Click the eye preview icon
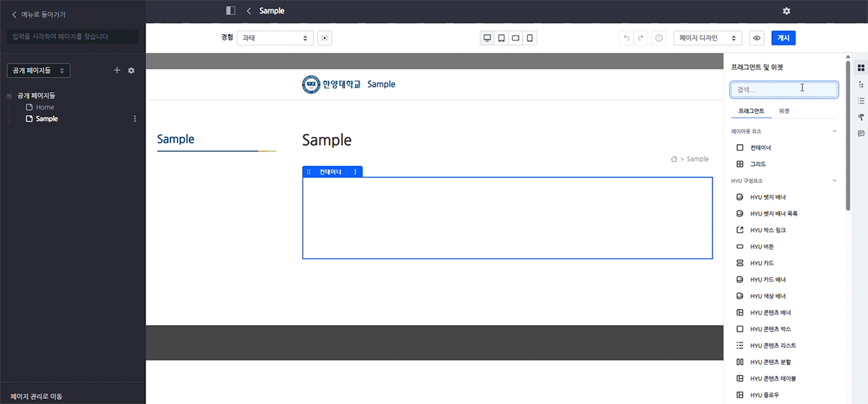Screen dimensions: 868x404 pyautogui.click(x=757, y=38)
